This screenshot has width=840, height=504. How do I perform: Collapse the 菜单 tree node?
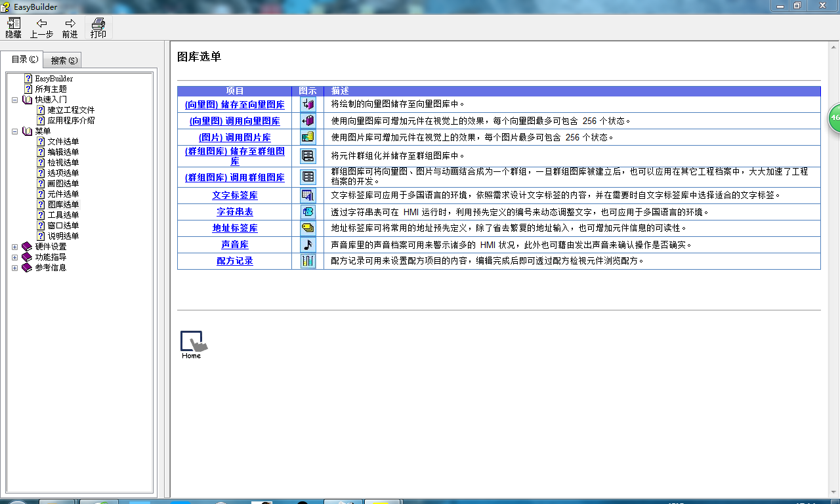[x=14, y=131]
